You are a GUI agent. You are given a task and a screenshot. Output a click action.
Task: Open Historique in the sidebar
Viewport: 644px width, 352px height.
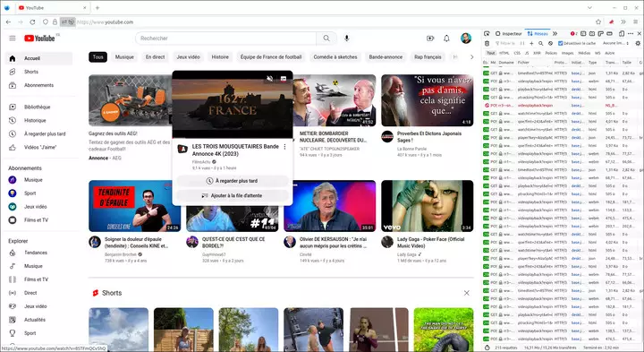click(35, 121)
